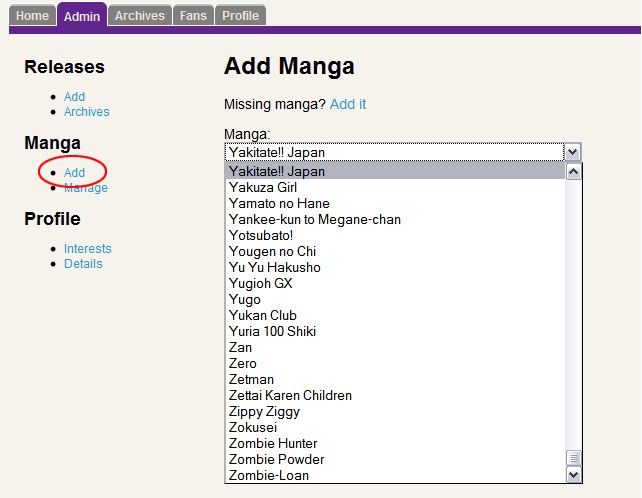Pick 'Zippy Ziggy' from the list
Image resolution: width=642 pixels, height=498 pixels.
(395, 411)
